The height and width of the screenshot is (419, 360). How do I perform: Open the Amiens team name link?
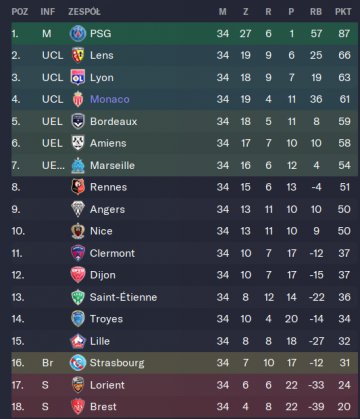tap(108, 143)
